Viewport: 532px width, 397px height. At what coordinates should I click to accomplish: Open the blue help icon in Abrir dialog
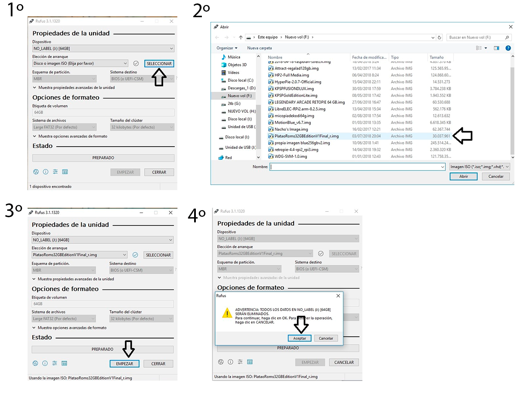pos(508,48)
